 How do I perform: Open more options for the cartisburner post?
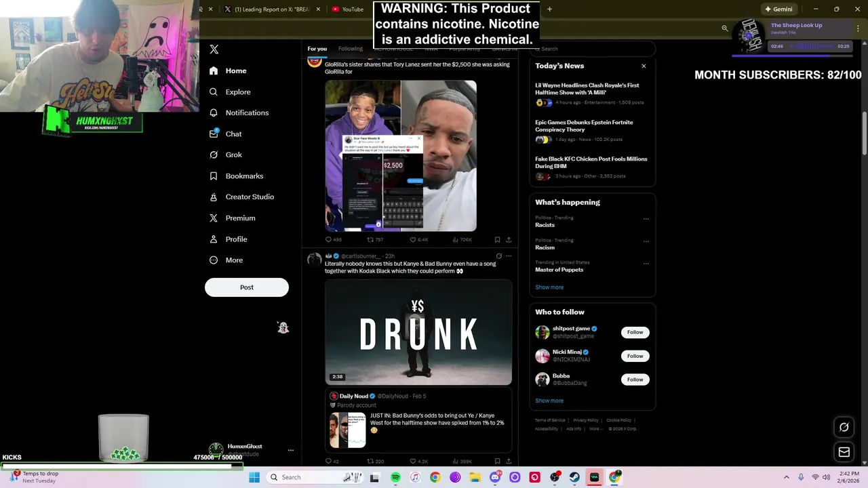[509, 256]
